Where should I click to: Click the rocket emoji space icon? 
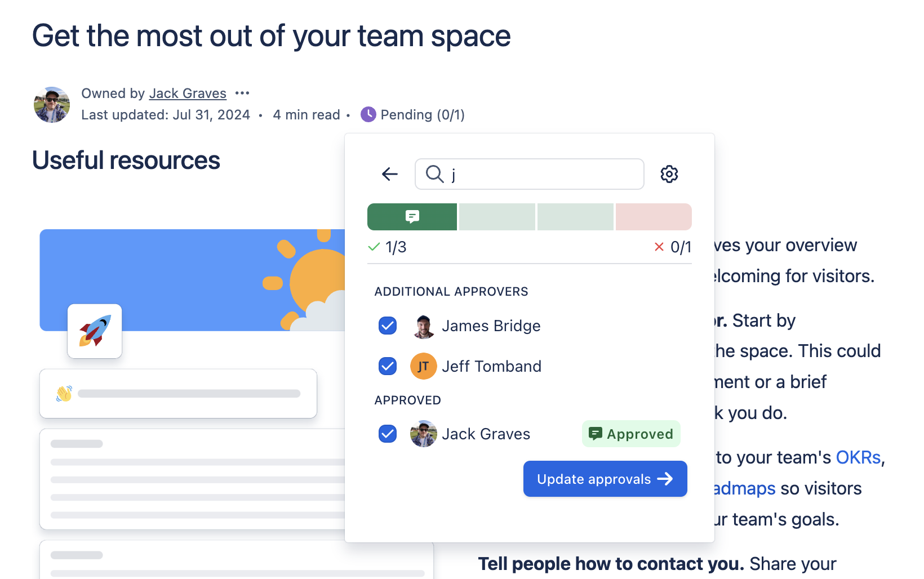click(x=94, y=331)
